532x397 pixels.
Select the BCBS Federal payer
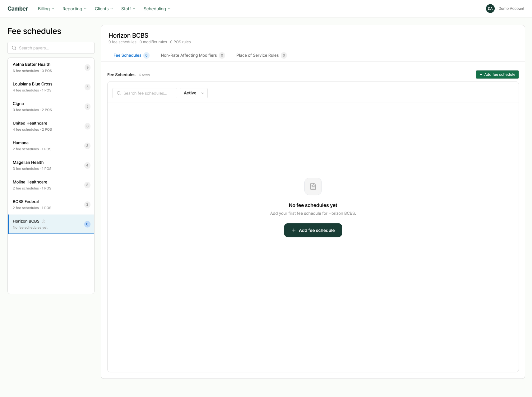coord(51,205)
